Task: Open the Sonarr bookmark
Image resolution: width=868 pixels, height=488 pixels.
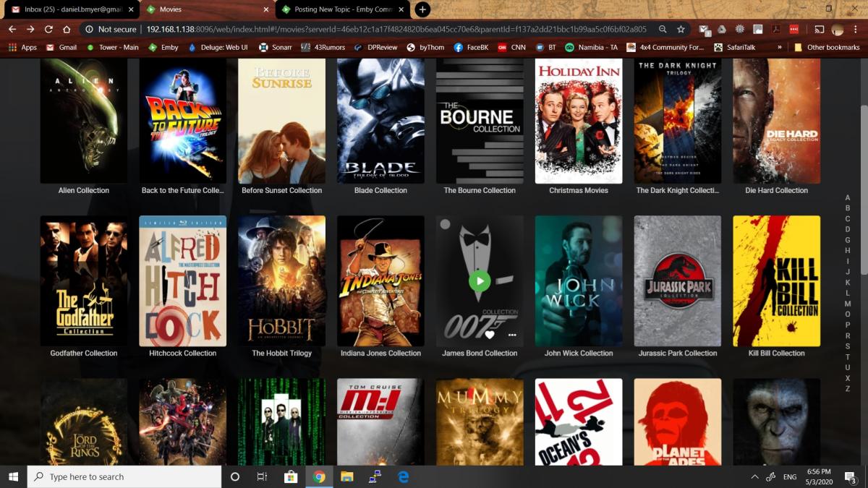Action: coord(276,47)
